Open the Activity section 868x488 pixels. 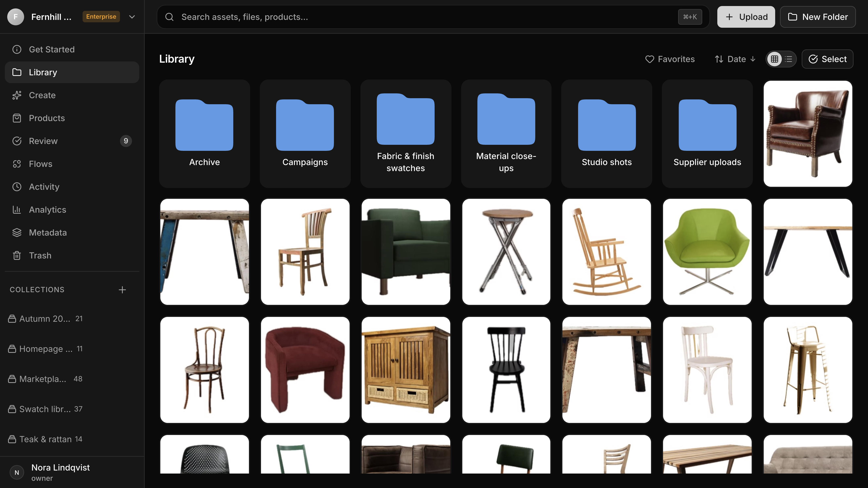coord(72,187)
